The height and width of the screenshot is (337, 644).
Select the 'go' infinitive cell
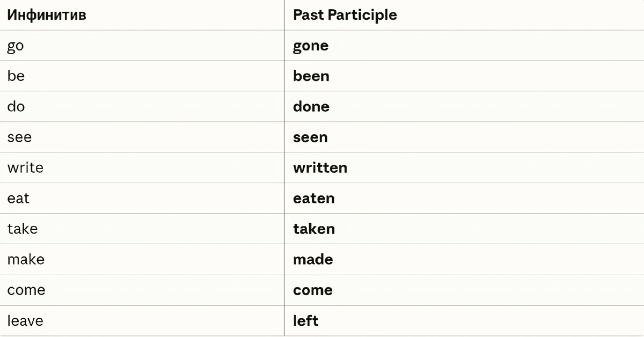click(16, 46)
